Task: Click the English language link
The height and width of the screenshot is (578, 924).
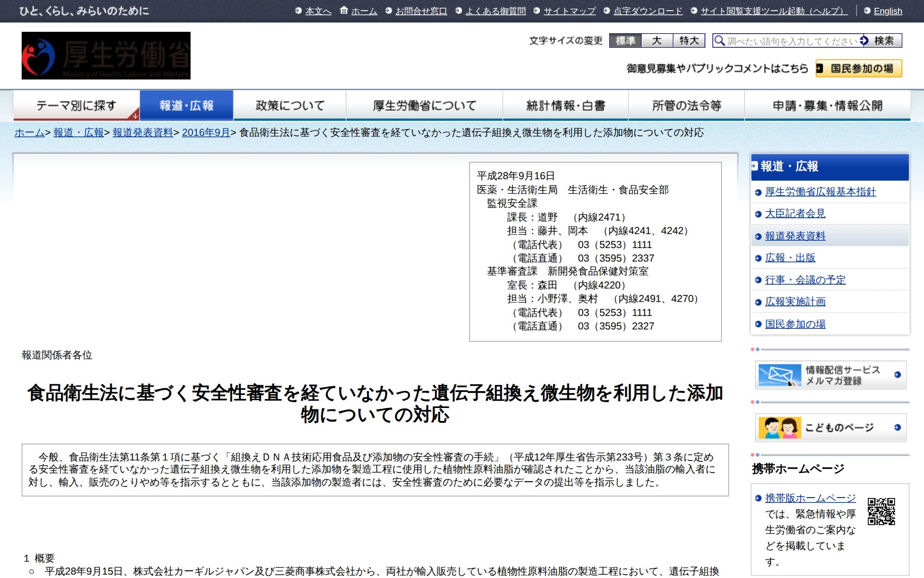Action: coord(887,11)
